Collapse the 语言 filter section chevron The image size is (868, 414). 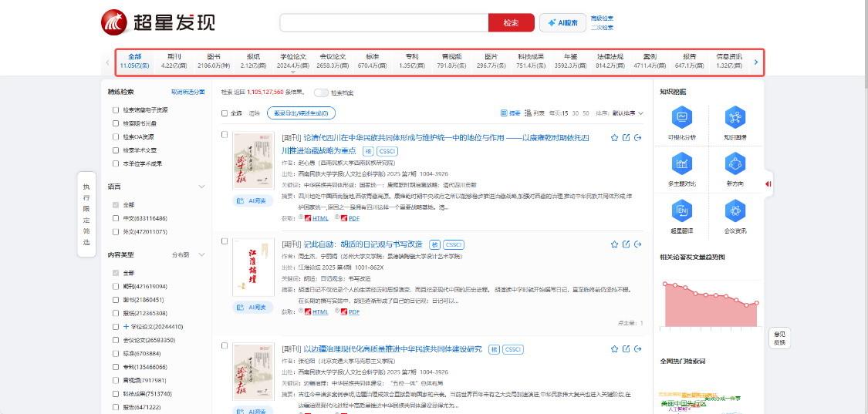point(201,187)
